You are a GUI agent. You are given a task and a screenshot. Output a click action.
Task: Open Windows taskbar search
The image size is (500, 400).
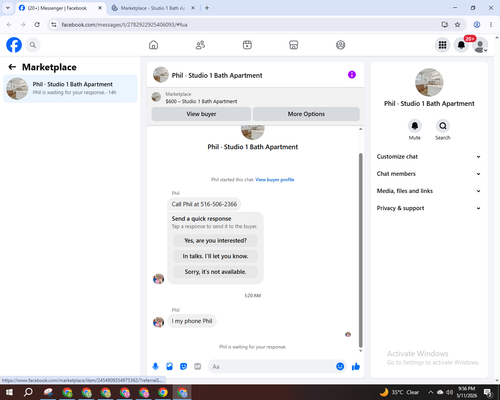(x=28, y=392)
